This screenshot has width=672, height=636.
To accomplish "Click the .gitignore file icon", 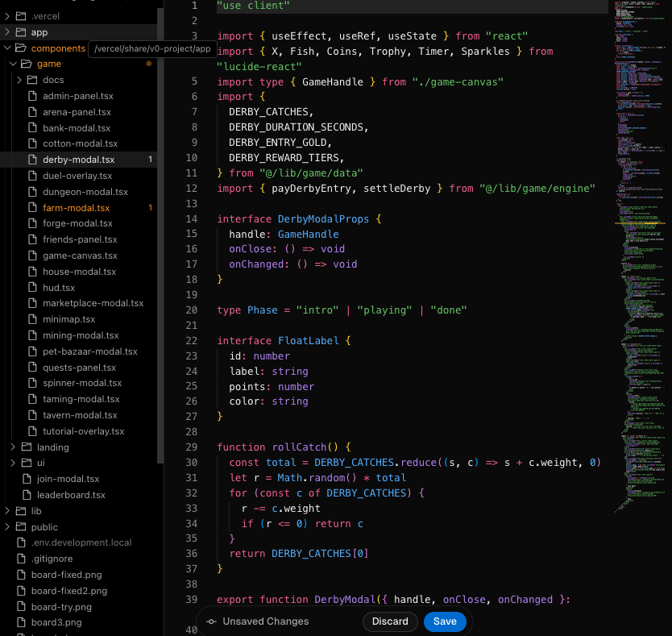I will click(21, 559).
